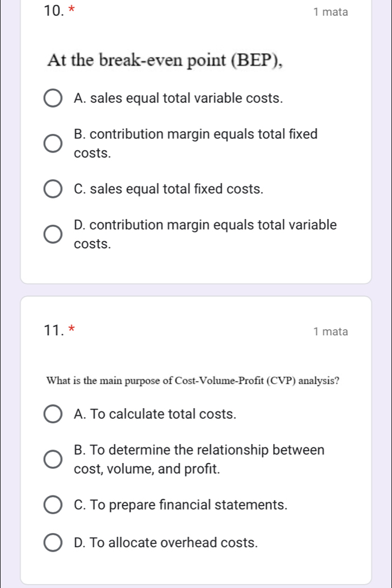Click the text 'D. To allocate overhead costs.'
The width and height of the screenshot is (392, 588).
click(x=166, y=543)
